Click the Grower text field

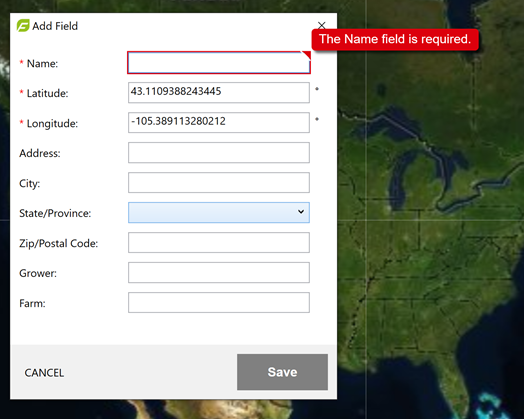(219, 272)
